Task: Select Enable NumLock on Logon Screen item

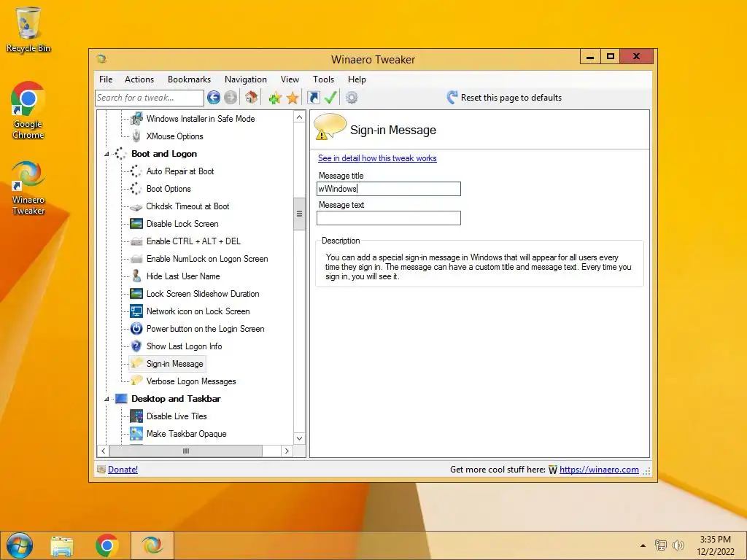Action: (207, 259)
